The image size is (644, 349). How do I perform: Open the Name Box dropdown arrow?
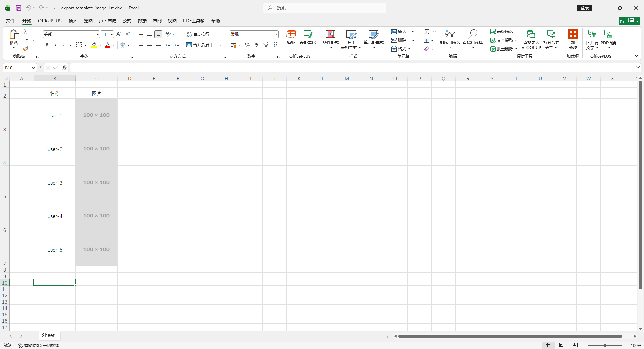click(x=33, y=68)
